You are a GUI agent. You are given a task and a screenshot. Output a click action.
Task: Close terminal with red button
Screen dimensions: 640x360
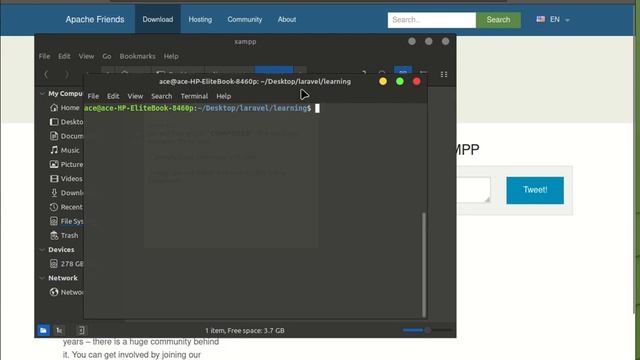coord(417,81)
